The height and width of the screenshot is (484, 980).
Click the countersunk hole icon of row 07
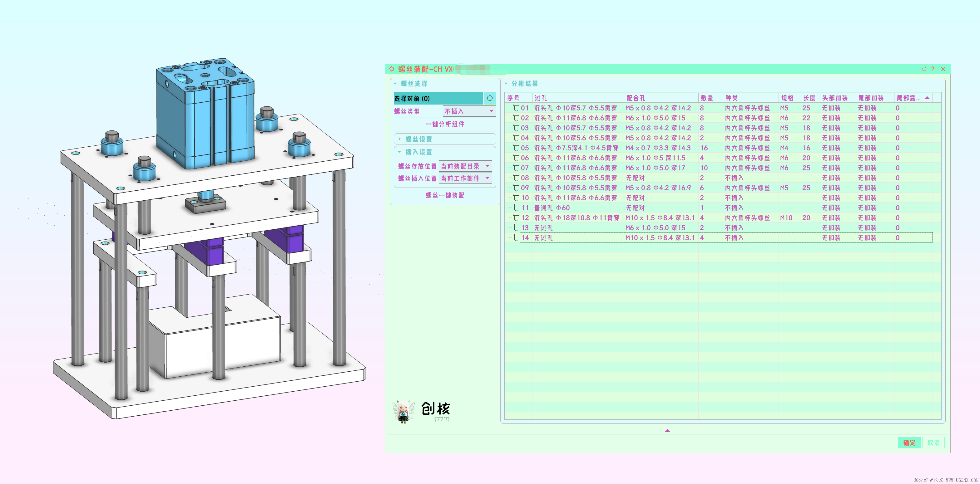click(516, 167)
